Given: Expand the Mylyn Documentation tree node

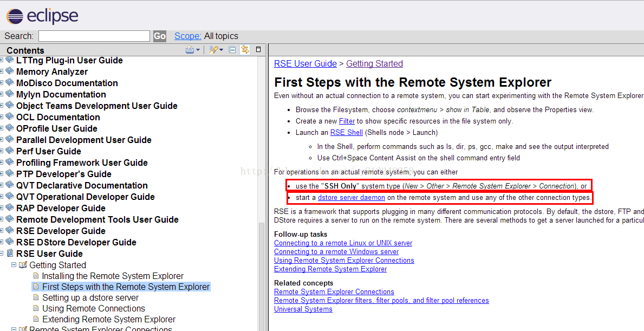Looking at the screenshot, I should 1,94.
